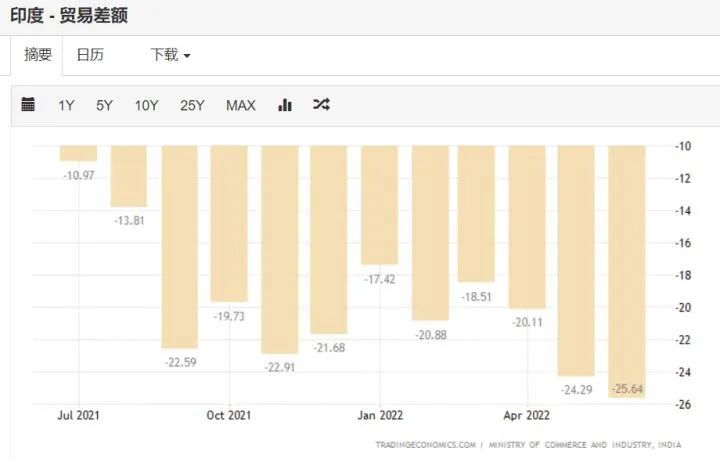Click the bar chart type icon
This screenshot has width=720, height=465.
(285, 105)
